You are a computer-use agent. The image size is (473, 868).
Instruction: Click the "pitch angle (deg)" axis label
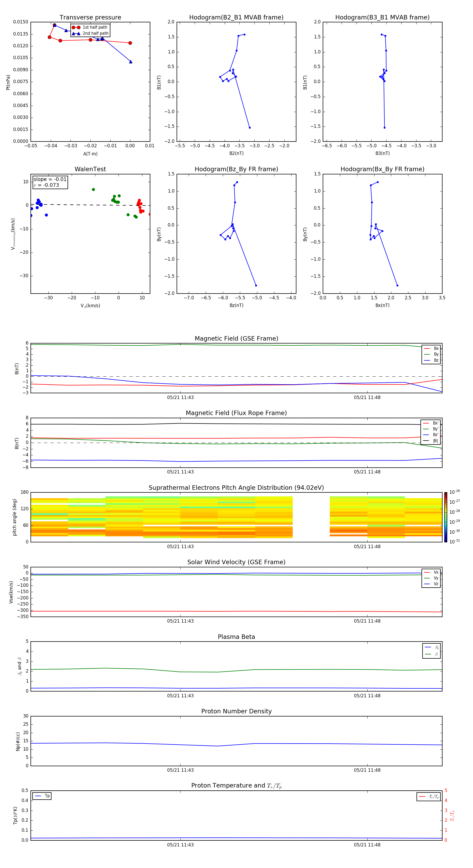[14, 517]
